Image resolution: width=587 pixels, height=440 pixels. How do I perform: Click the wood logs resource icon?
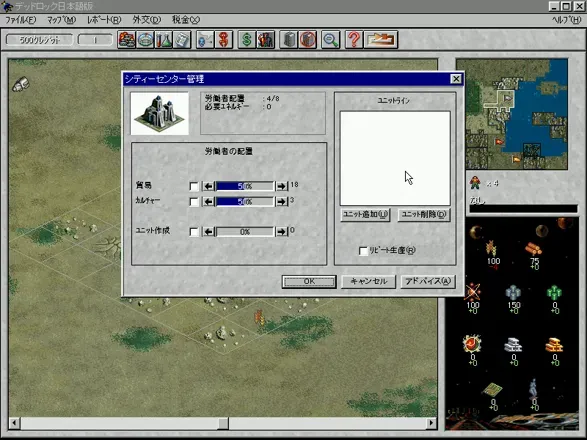(533, 249)
